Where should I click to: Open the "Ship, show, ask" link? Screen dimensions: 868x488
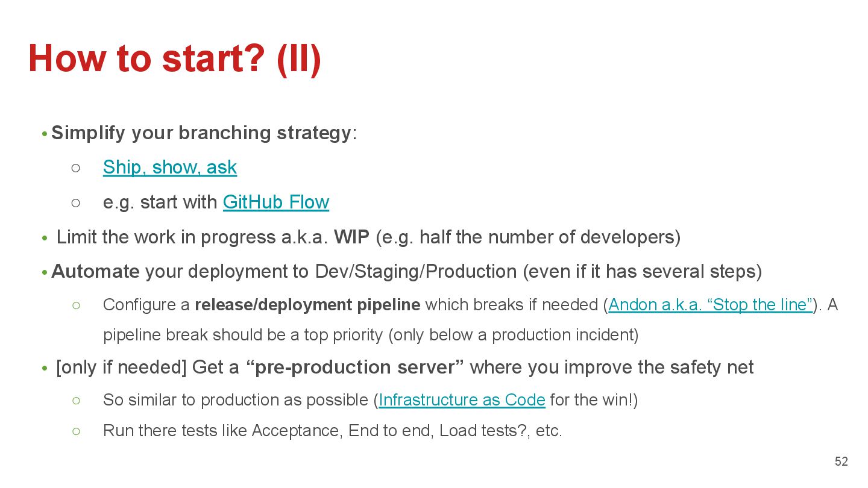pyautogui.click(x=170, y=167)
